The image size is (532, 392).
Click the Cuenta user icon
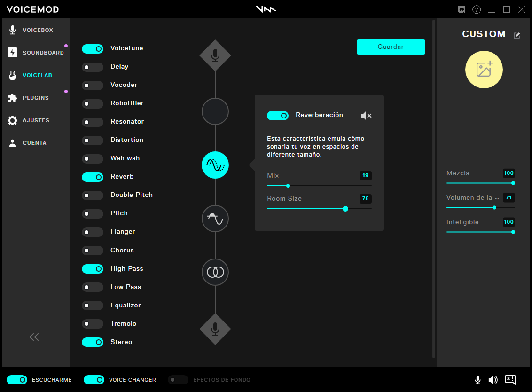[x=13, y=143]
